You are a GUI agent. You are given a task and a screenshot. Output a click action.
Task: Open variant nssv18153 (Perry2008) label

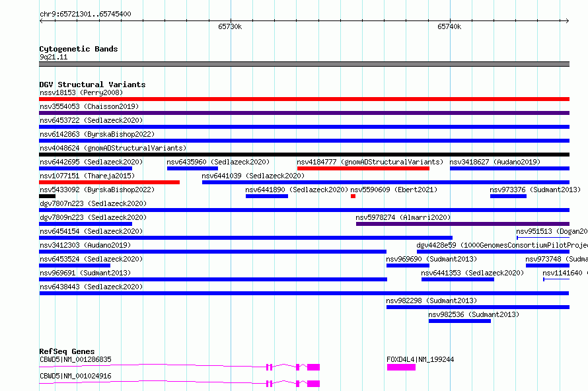point(81,92)
